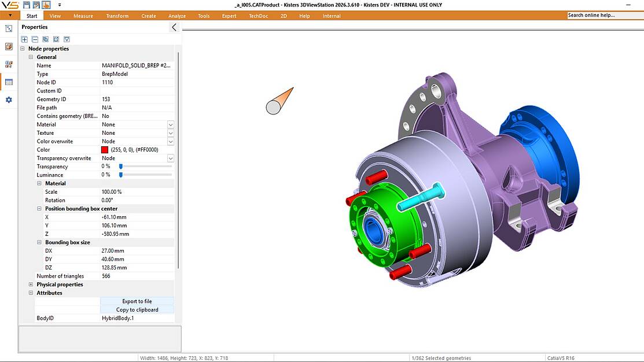The image size is (644, 362).
Task: Collapse the Bounding box size section
Action: pyautogui.click(x=39, y=242)
